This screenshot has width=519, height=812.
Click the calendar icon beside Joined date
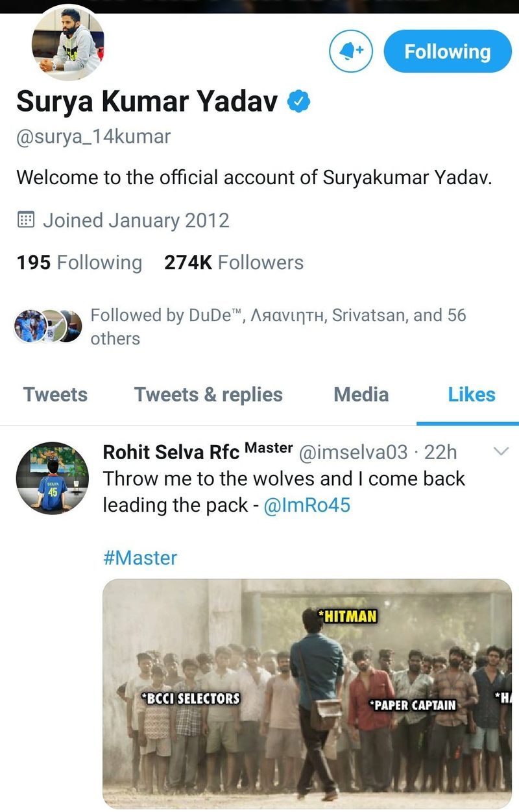(x=25, y=220)
